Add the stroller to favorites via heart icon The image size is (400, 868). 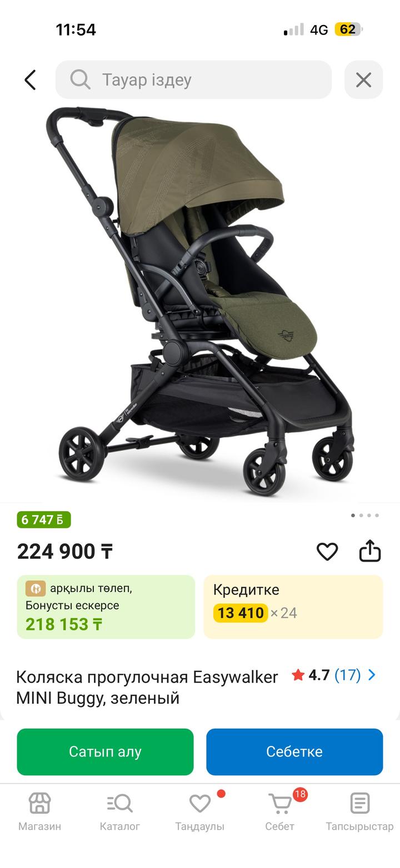click(327, 551)
